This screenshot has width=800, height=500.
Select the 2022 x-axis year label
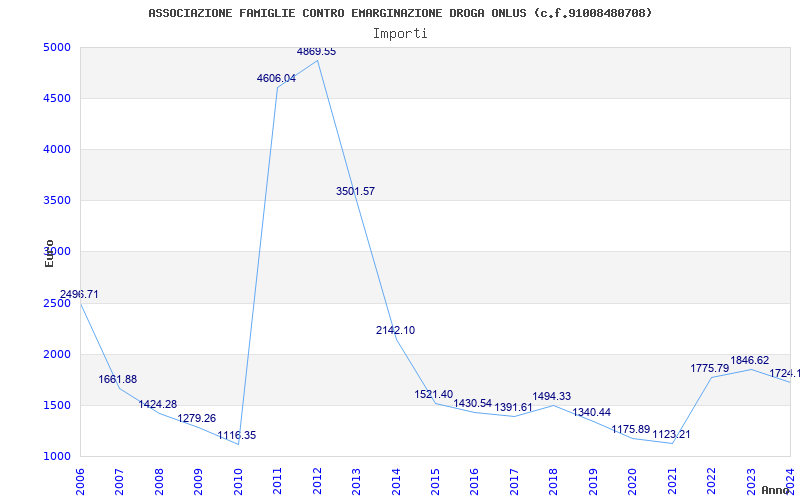711,482
